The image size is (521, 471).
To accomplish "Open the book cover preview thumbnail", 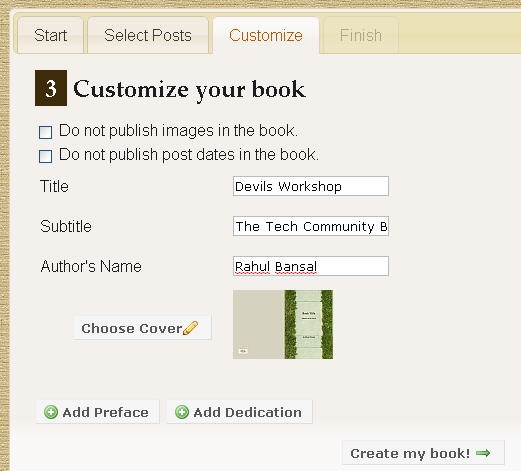I will [283, 324].
